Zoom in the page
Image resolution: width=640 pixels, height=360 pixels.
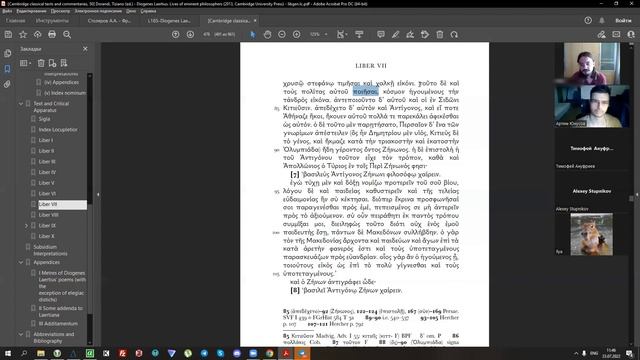[x=297, y=35]
